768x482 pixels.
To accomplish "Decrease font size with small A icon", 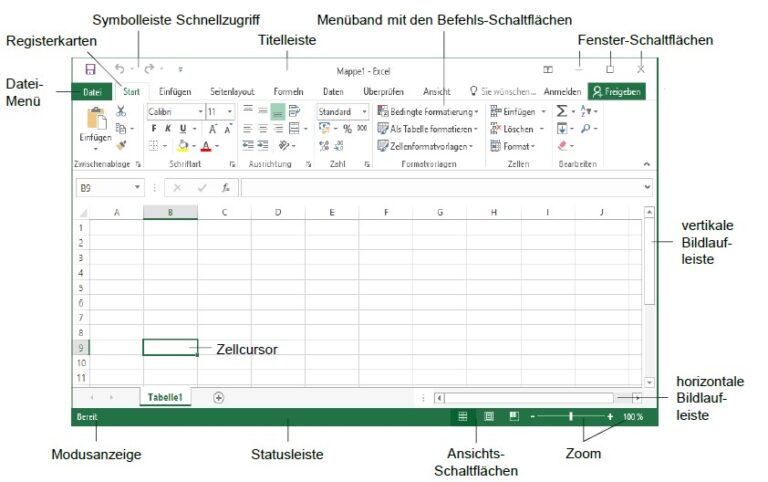I will pyautogui.click(x=228, y=129).
